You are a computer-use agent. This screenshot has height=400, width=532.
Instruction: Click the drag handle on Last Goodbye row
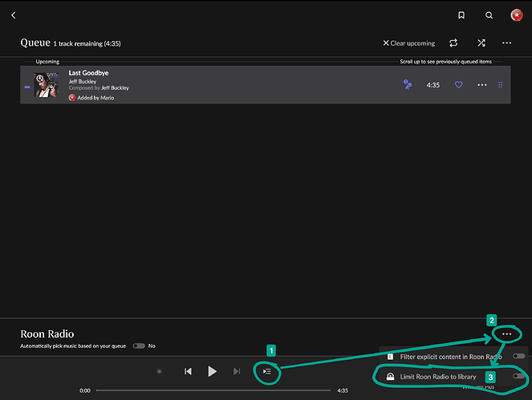pos(500,85)
